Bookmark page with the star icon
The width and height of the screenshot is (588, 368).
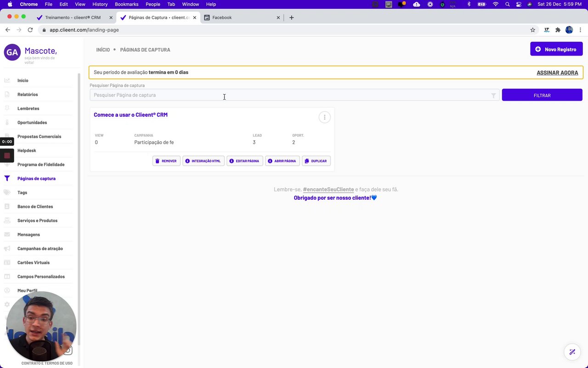pyautogui.click(x=533, y=30)
